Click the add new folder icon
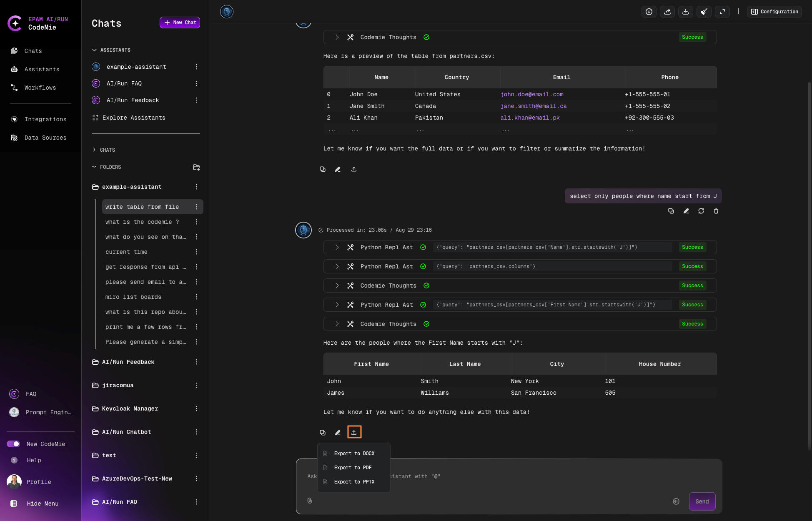Viewport: 812px width, 521px height. (x=196, y=167)
